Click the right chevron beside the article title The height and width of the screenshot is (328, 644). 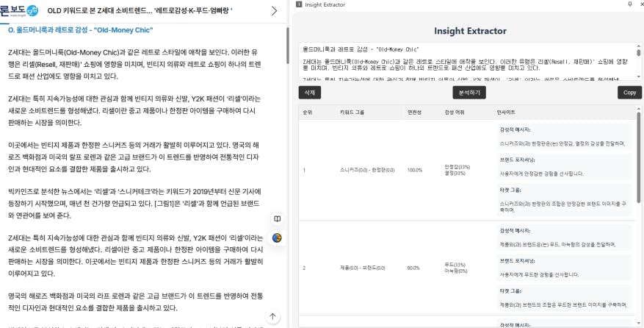275,11
